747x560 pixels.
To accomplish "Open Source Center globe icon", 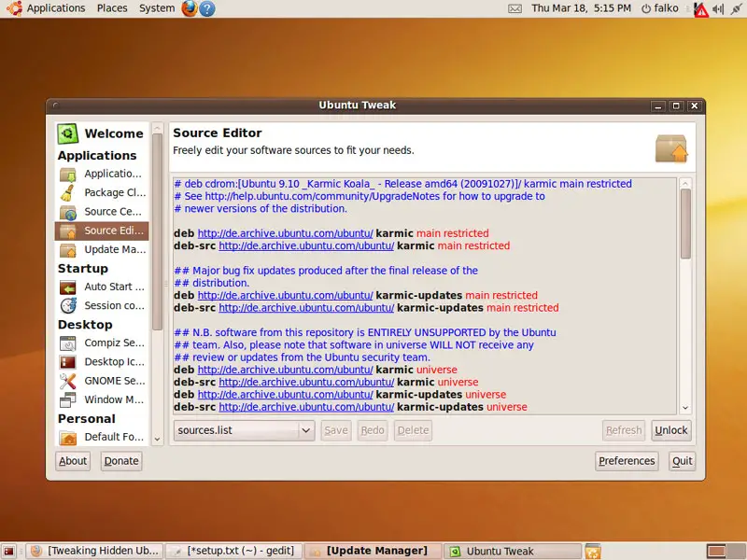I will pos(68,213).
